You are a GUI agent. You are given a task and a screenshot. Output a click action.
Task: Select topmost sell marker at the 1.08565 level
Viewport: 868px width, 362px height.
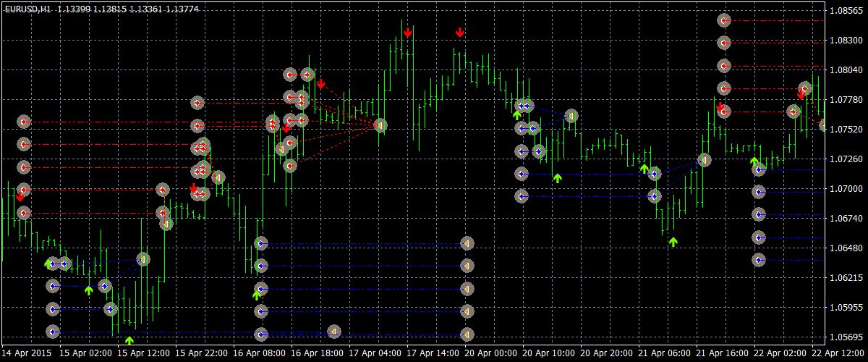(x=725, y=20)
